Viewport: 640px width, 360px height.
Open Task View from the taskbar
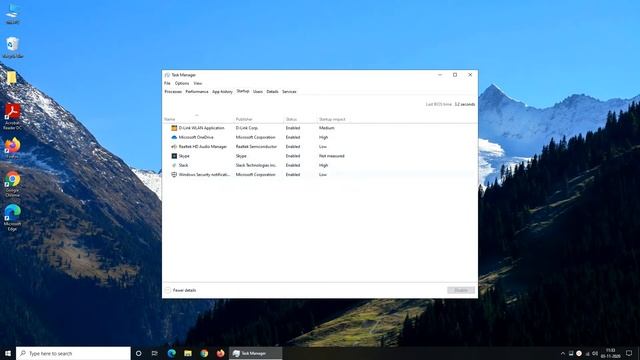(155, 353)
